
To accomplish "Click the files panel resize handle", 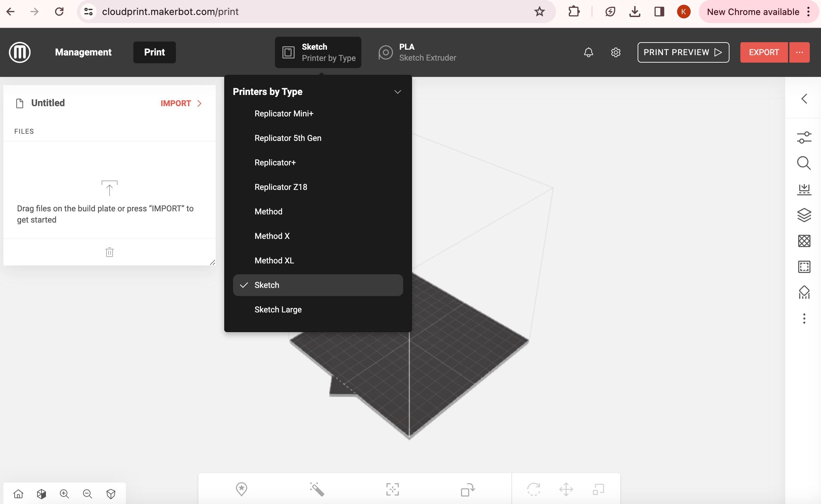I will (x=212, y=262).
